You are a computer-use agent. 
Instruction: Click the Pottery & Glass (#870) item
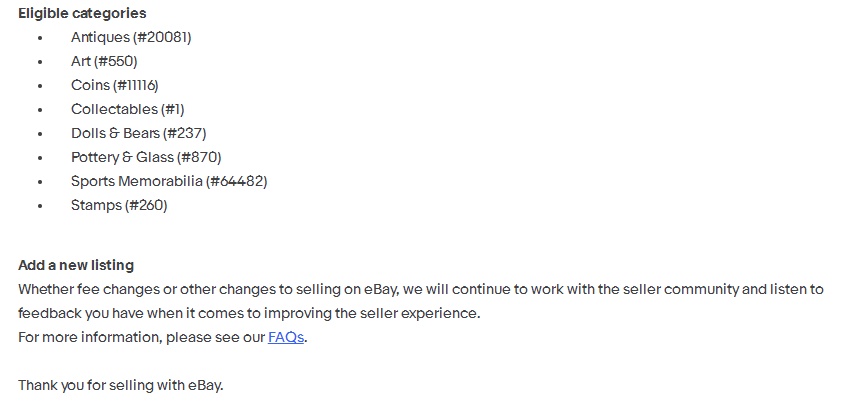[146, 157]
